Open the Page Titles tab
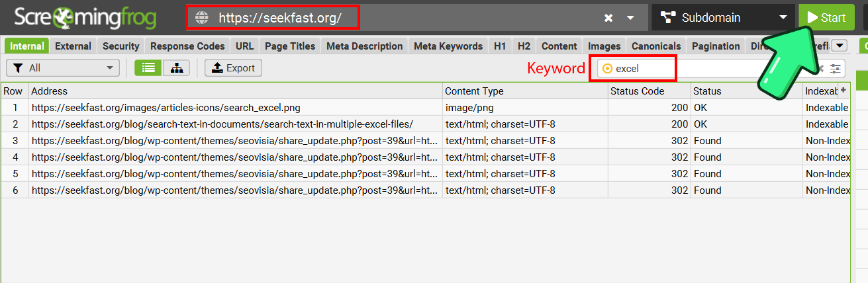This screenshot has width=868, height=283. click(290, 46)
